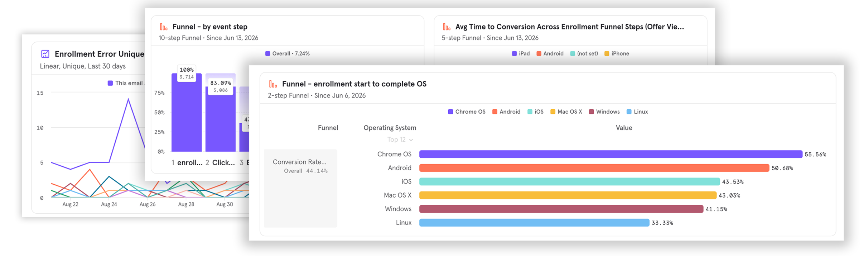This screenshot has height=256, width=868.
Task: Click the Chrome OS legend color swatch
Action: tap(450, 112)
